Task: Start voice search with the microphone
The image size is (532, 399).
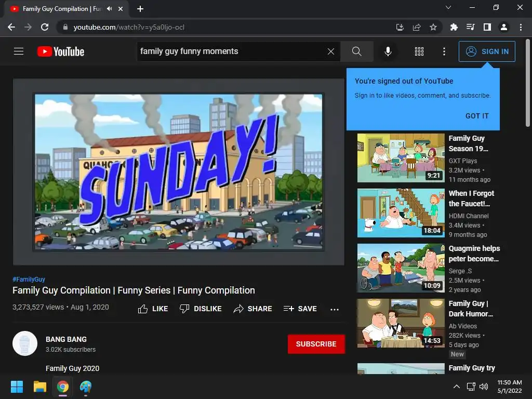Action: click(388, 51)
